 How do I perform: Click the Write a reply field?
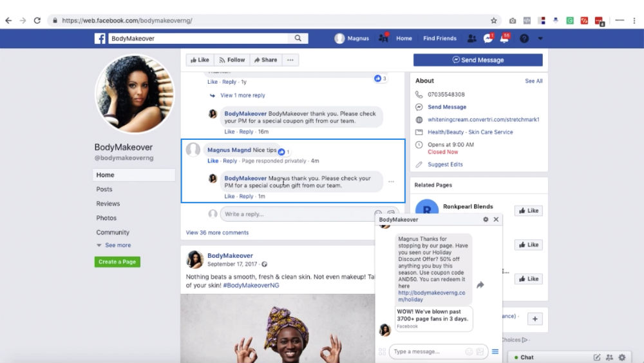pos(298,214)
